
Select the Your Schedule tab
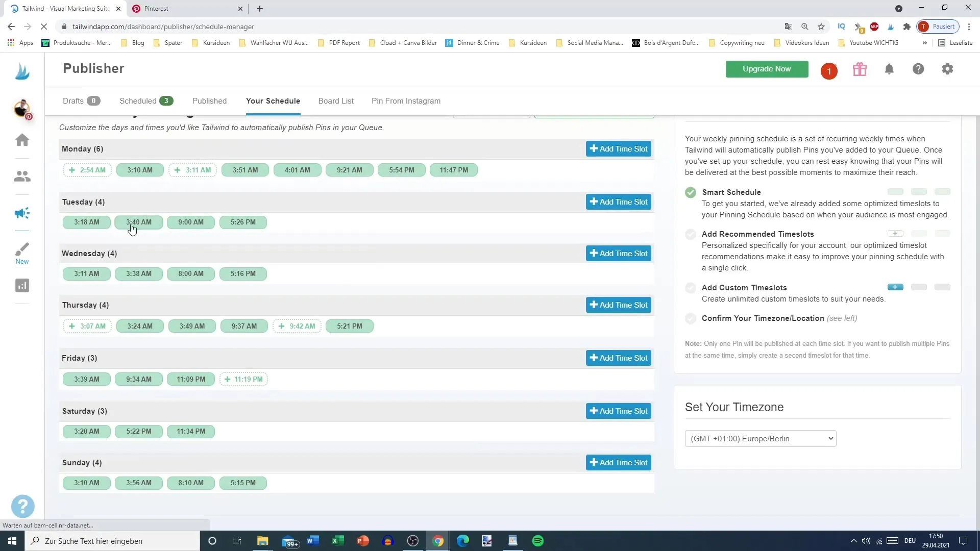tap(273, 100)
